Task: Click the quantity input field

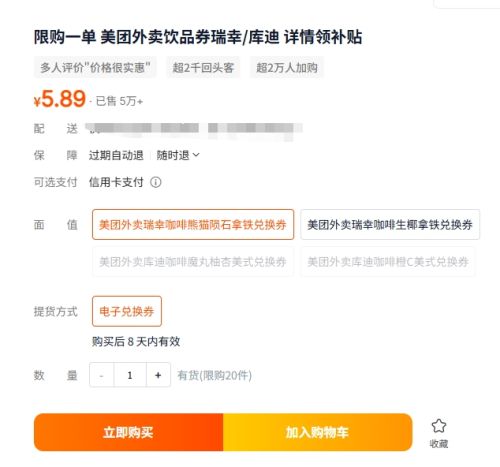Action: 130,375
